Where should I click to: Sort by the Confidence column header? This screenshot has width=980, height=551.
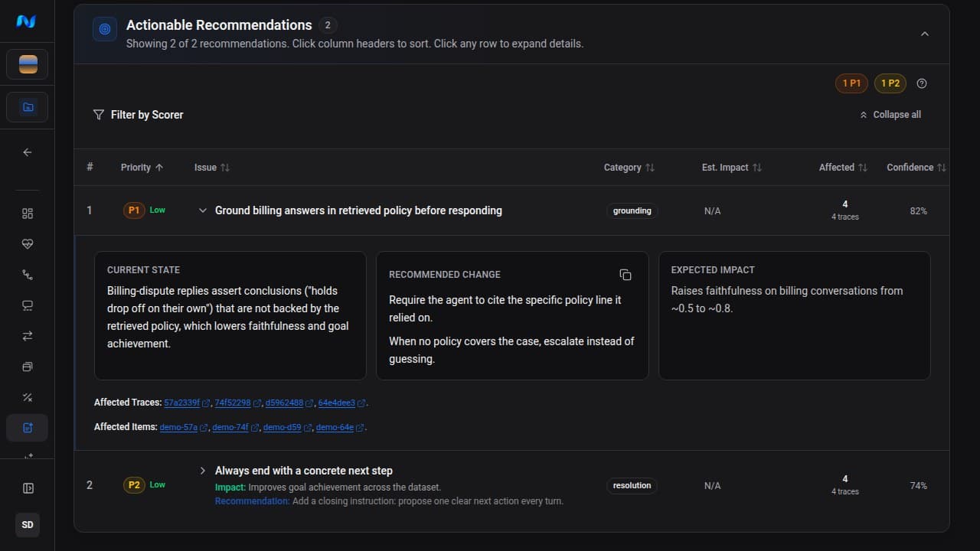point(916,168)
